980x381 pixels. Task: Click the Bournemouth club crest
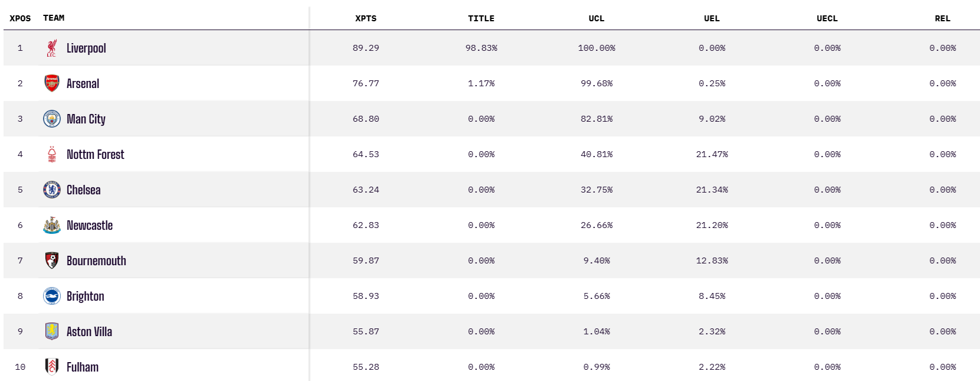tap(52, 260)
